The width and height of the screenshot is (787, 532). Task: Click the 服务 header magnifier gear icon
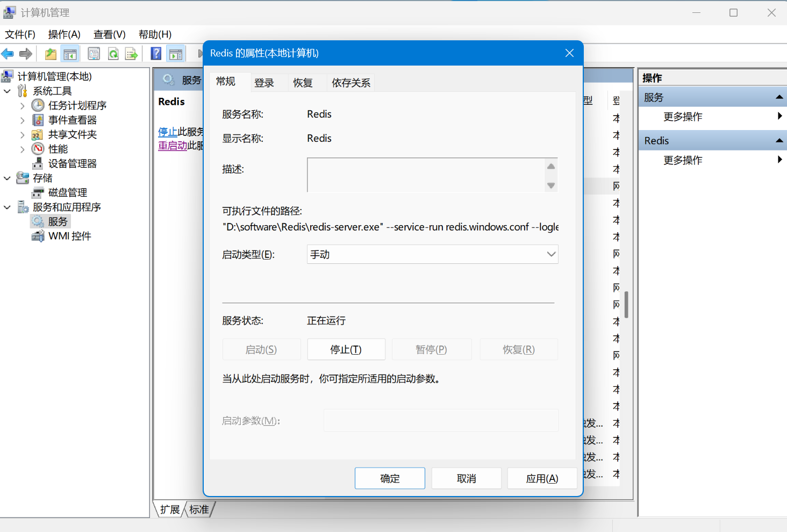tap(169, 80)
